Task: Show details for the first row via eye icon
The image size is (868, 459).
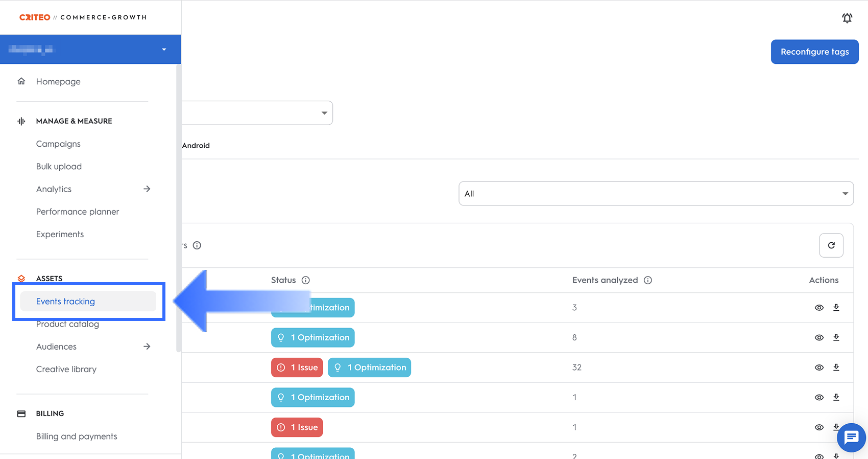Action: (819, 308)
